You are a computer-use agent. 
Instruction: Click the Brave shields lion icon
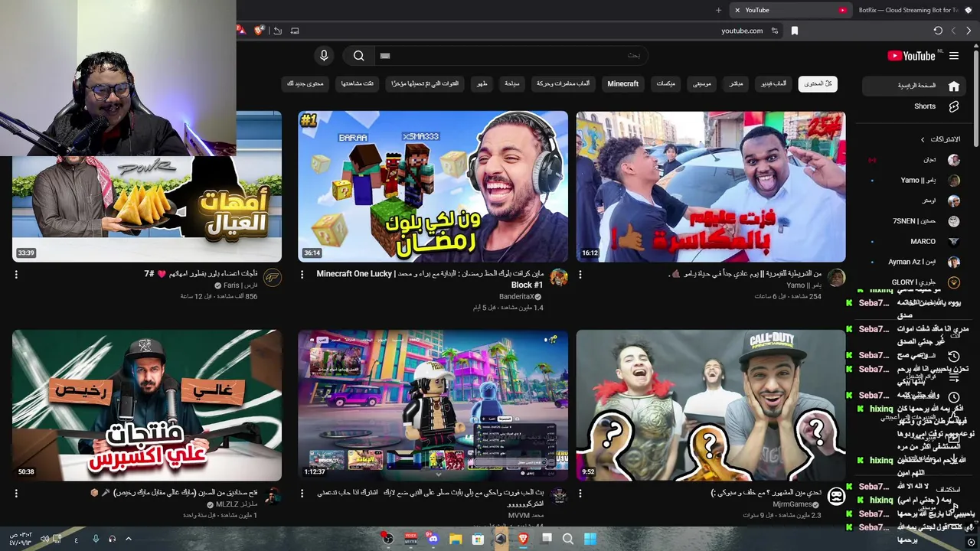pyautogui.click(x=260, y=31)
